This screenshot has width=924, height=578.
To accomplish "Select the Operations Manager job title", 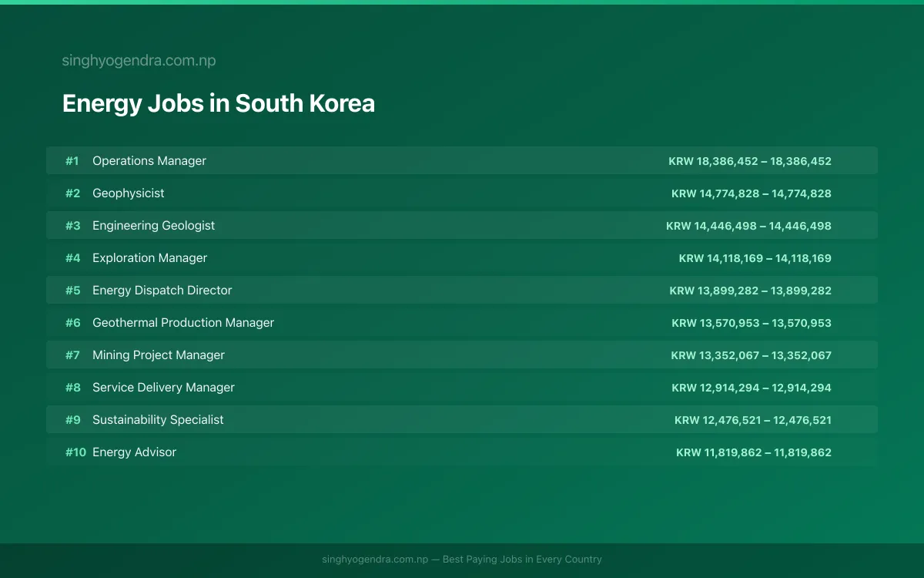I will [149, 161].
